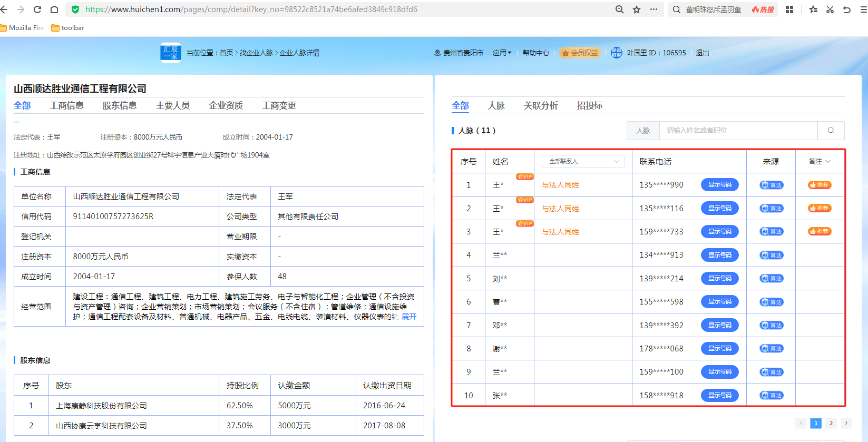The height and width of the screenshot is (442, 868).
Task: Open the 帮助中心 link
Action: [536, 53]
